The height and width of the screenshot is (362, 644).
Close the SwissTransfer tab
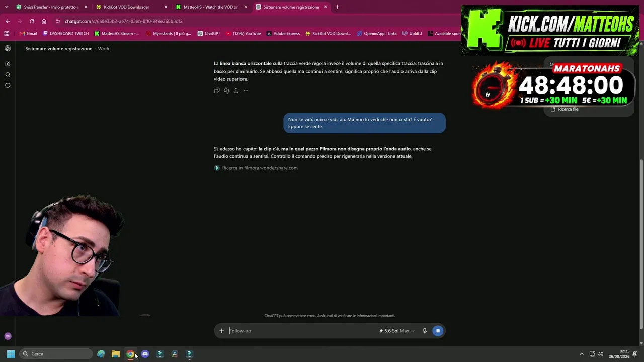tap(86, 7)
